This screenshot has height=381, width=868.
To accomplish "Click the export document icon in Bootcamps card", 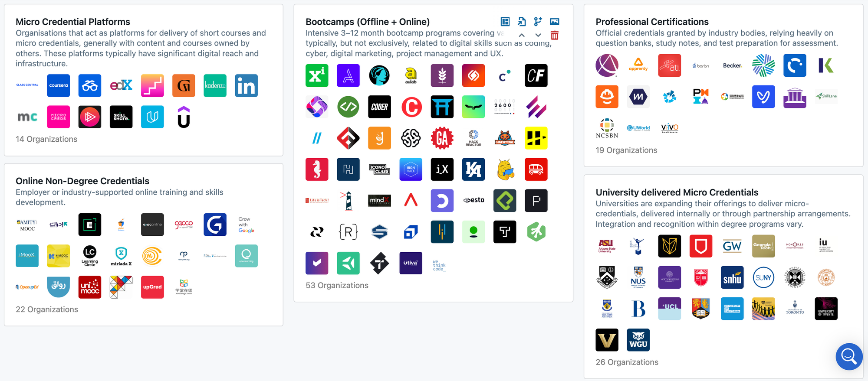I will click(x=522, y=22).
